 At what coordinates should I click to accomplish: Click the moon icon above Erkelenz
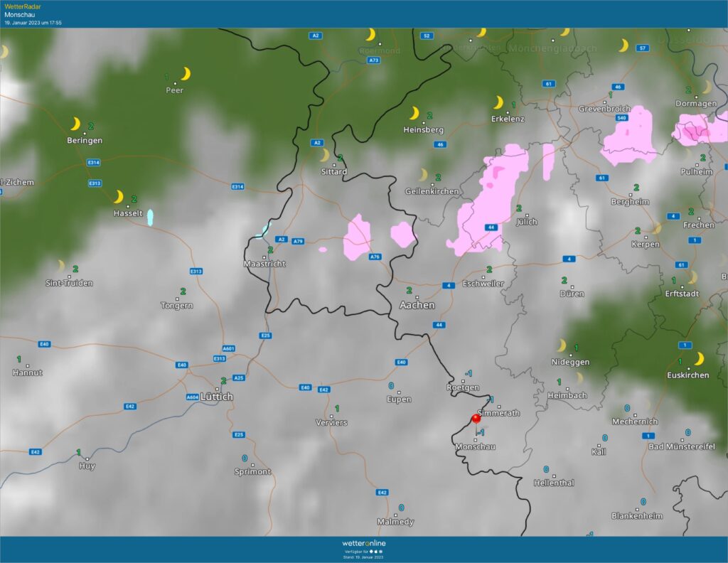(498, 102)
